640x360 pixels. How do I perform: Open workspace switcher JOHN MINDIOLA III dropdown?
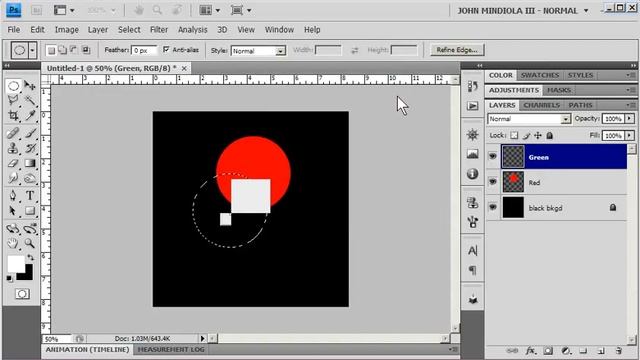coord(523,11)
